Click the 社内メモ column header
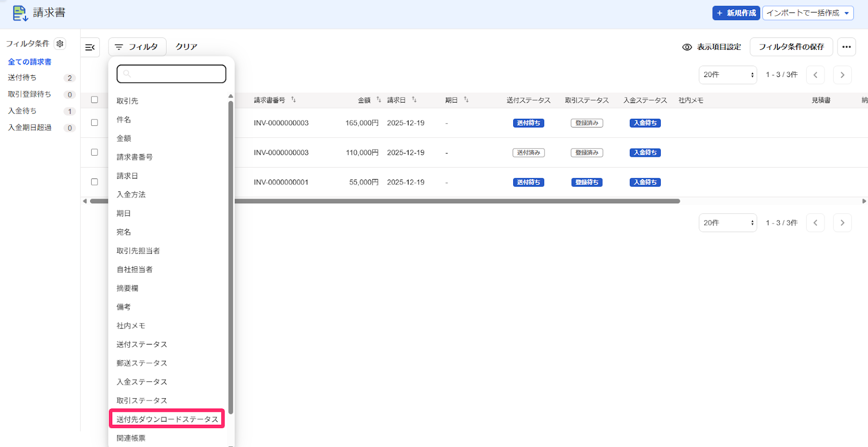 691,100
